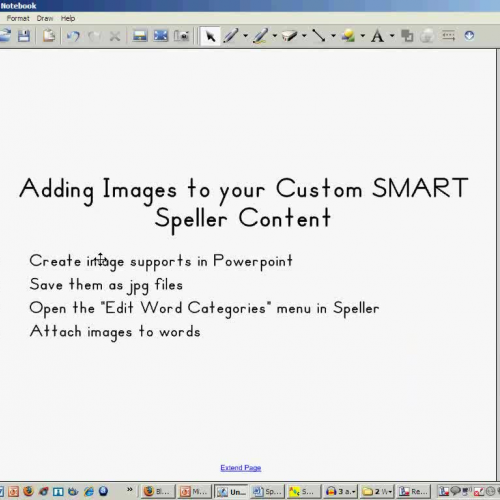This screenshot has height=500, width=500.
Task: Select the Text tool letter A
Action: pos(377,36)
